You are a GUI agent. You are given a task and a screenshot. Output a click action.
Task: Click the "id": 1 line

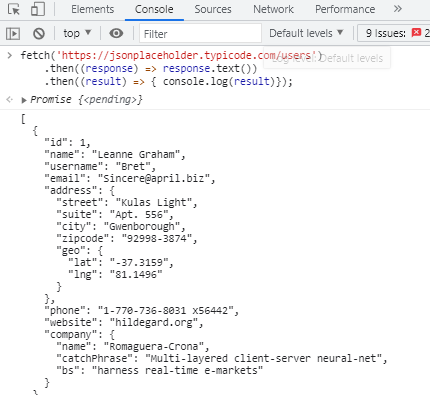(x=68, y=142)
